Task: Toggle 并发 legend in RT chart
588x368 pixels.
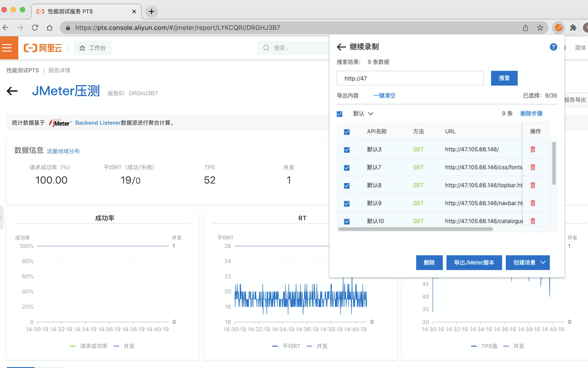Action: pos(317,346)
